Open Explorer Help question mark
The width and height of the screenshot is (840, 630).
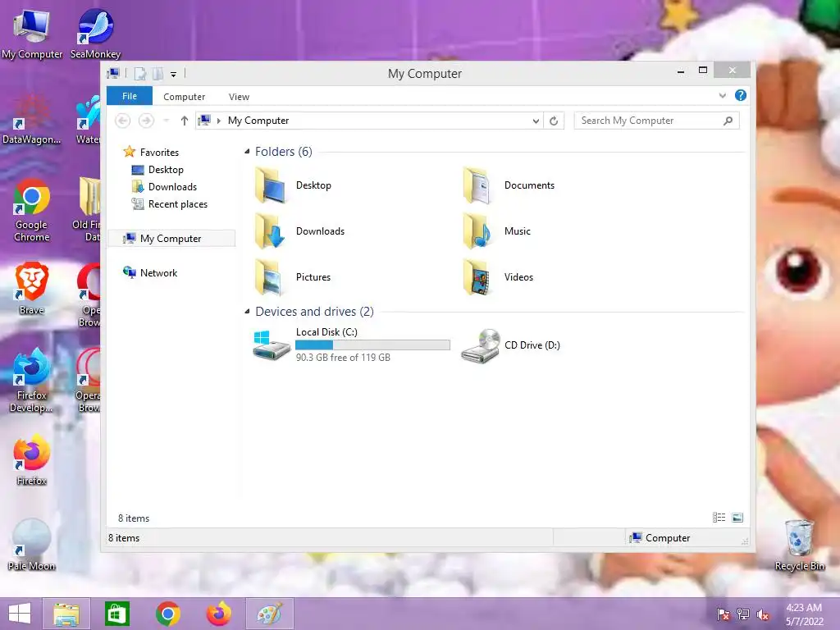pos(741,95)
